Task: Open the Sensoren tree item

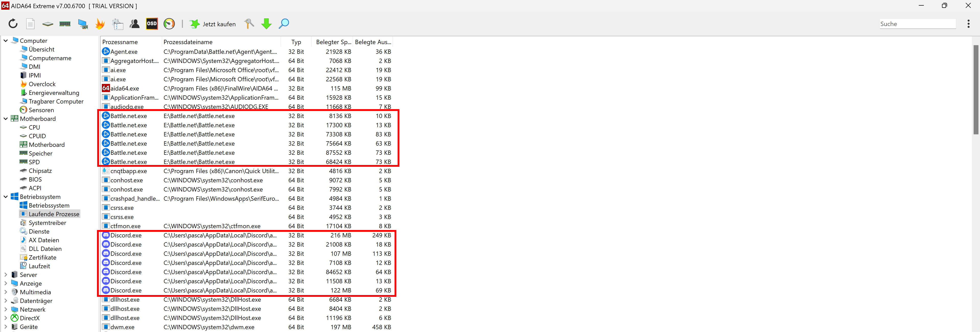Action: pos(41,110)
